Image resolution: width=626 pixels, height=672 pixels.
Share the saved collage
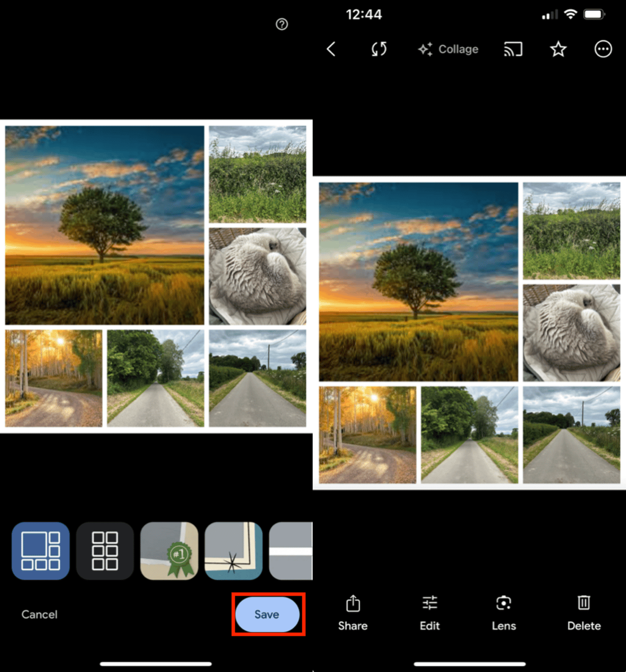click(x=353, y=613)
